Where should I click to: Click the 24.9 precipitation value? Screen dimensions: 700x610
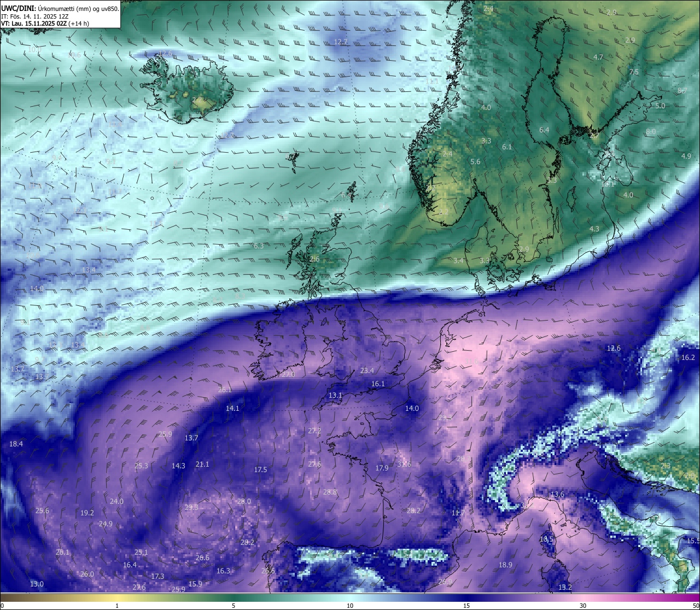click(106, 524)
